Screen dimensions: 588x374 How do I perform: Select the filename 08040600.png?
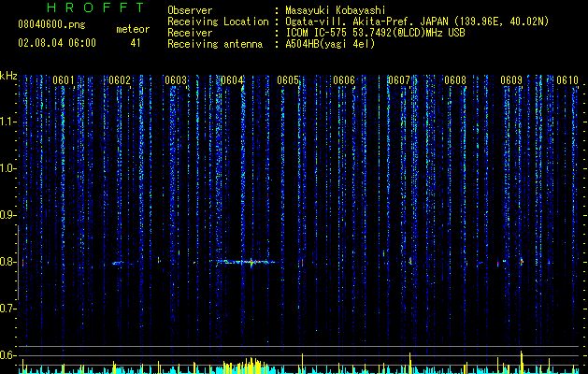point(51,25)
